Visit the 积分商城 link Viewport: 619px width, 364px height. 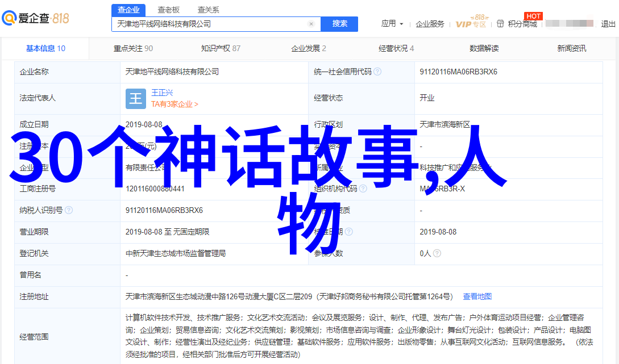(x=523, y=24)
